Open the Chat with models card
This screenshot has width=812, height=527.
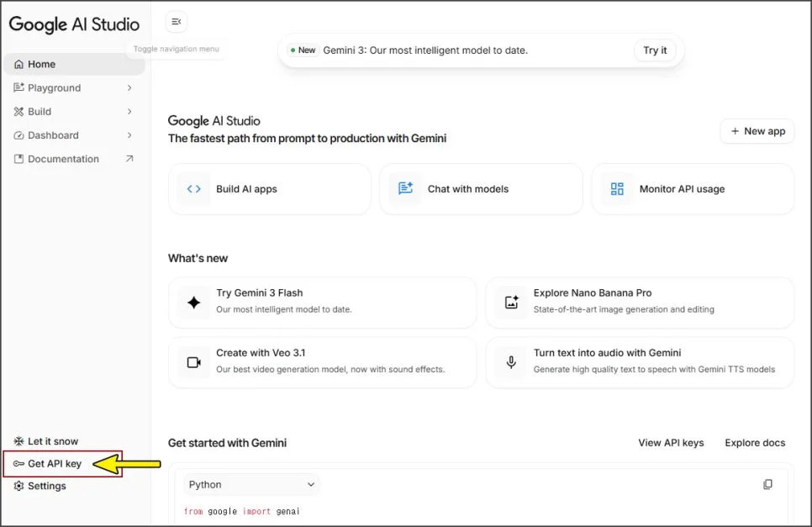point(481,189)
